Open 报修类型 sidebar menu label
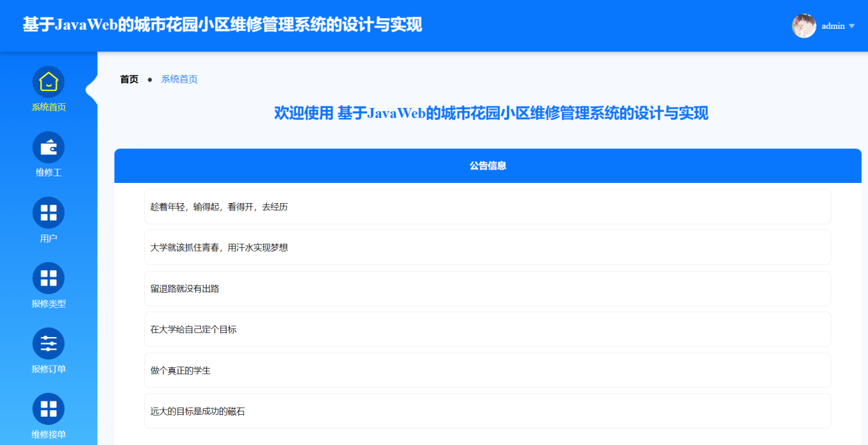 (49, 304)
